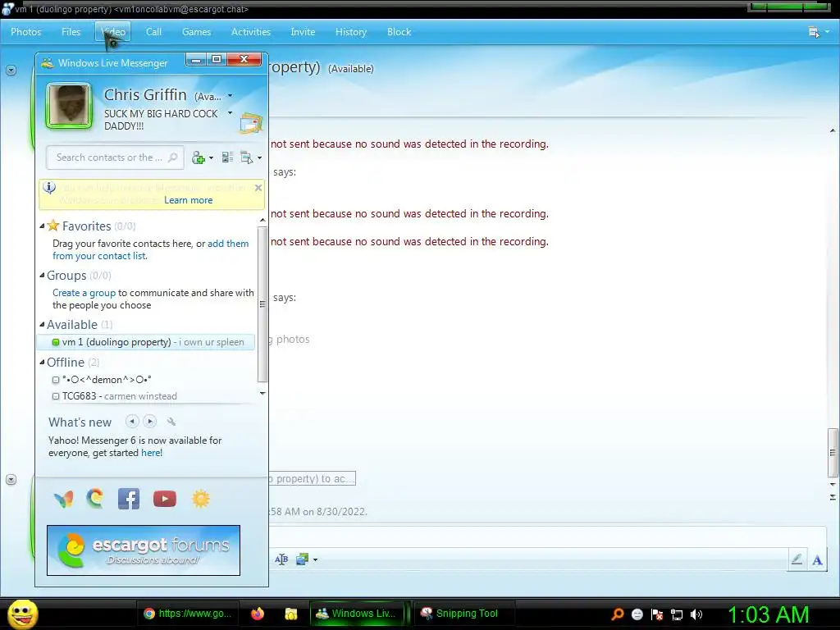Open the Call menu item

[x=153, y=32]
